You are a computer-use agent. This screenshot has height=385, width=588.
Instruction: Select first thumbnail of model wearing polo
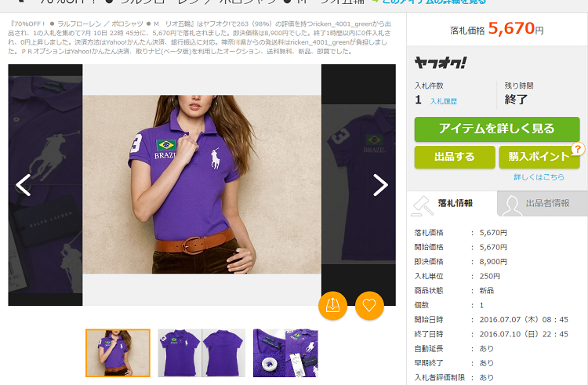coord(118,353)
